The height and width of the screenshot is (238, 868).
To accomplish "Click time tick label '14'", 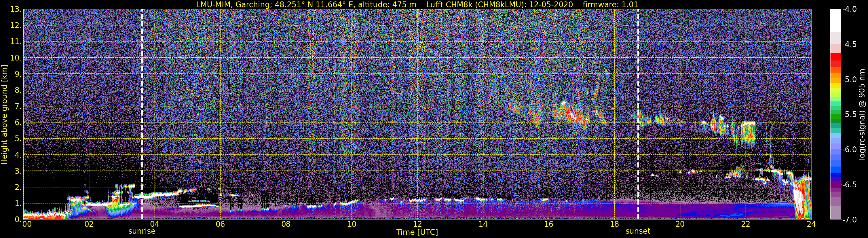I will coord(483,224).
